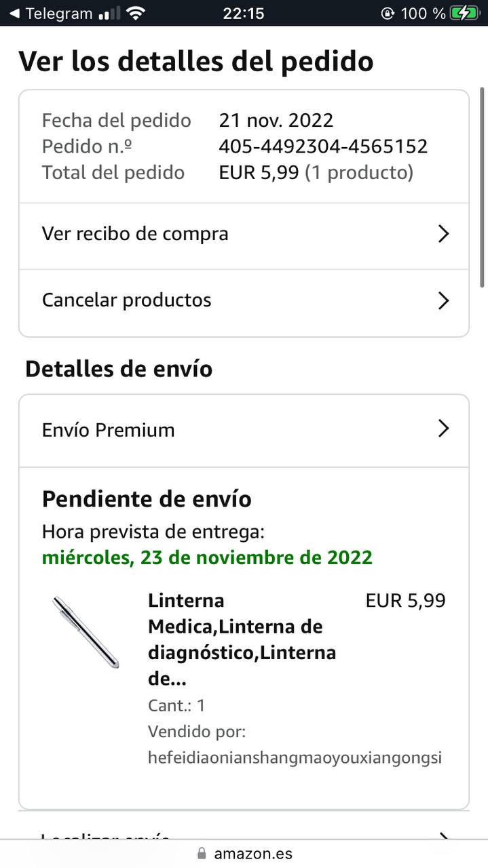The width and height of the screenshot is (488, 868).
Task: Visit seller hefeidiaonianshangmaoyouxiangongsi's page
Action: (x=295, y=757)
